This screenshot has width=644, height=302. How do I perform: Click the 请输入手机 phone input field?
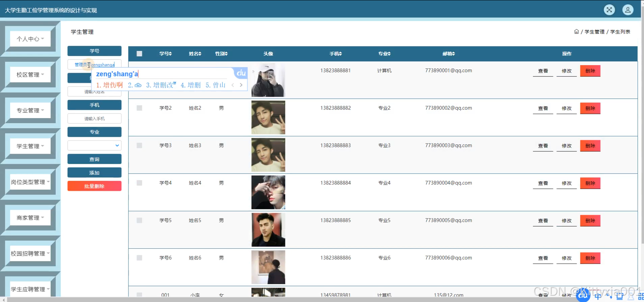point(94,118)
